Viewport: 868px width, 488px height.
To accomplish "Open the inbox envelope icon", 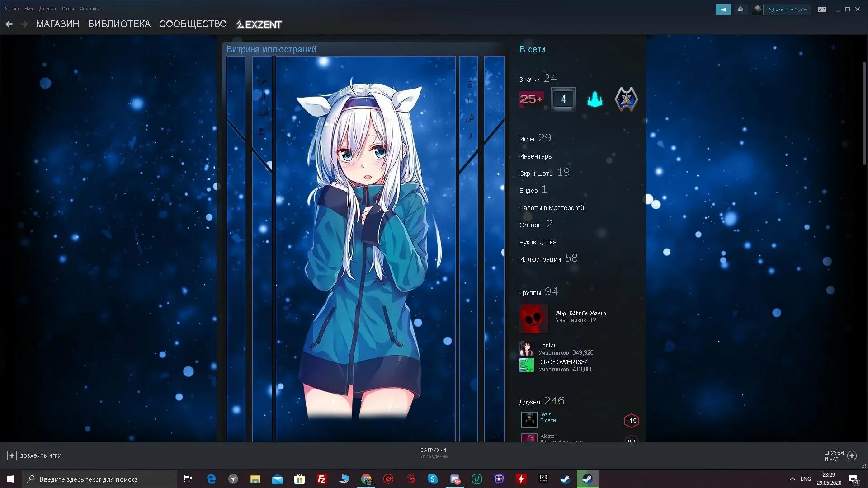I will [x=741, y=9].
